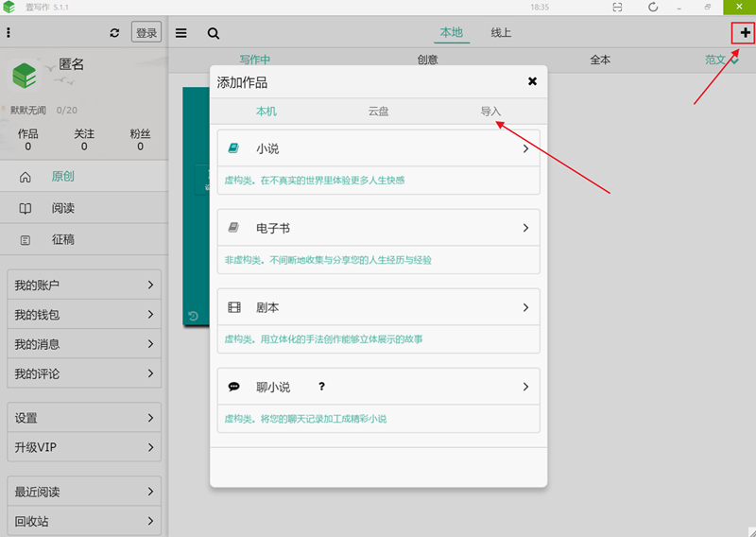
Task: Select the 本地 tab
Action: click(452, 32)
